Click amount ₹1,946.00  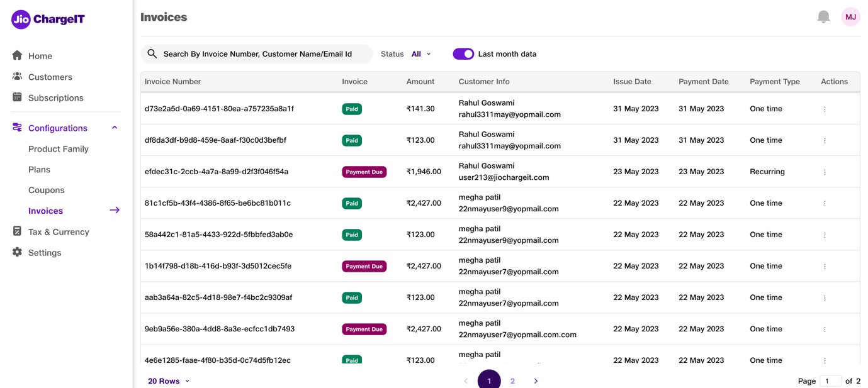click(x=424, y=172)
